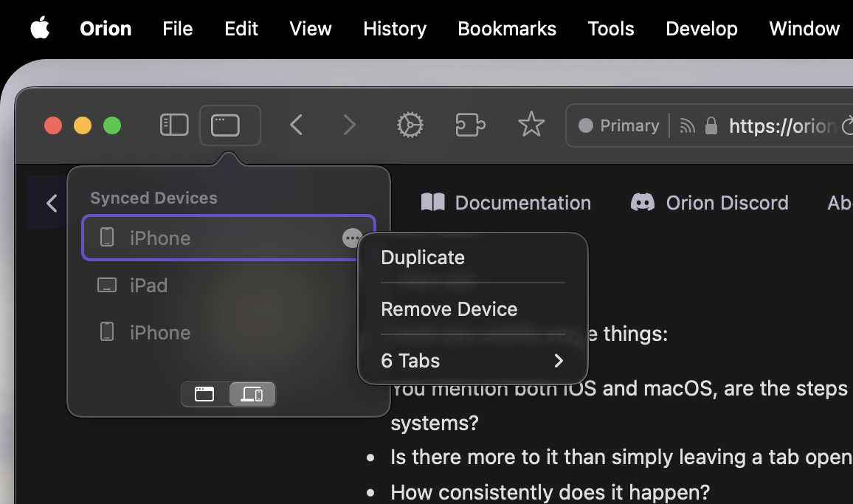
Task: Toggle the sidebar panel icon
Action: tap(174, 125)
